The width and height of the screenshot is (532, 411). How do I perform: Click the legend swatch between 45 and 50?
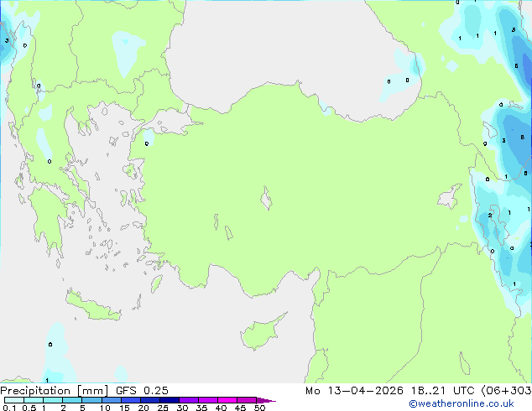tap(247, 400)
